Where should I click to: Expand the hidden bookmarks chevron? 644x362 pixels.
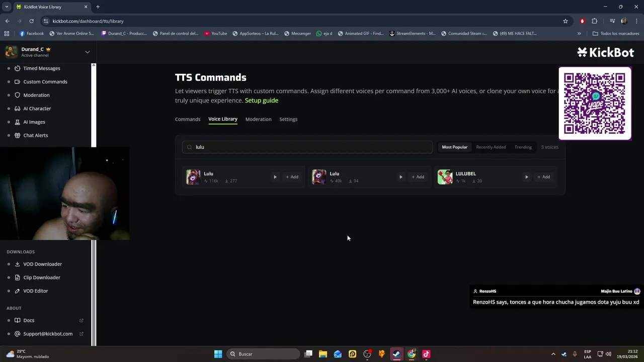click(579, 34)
